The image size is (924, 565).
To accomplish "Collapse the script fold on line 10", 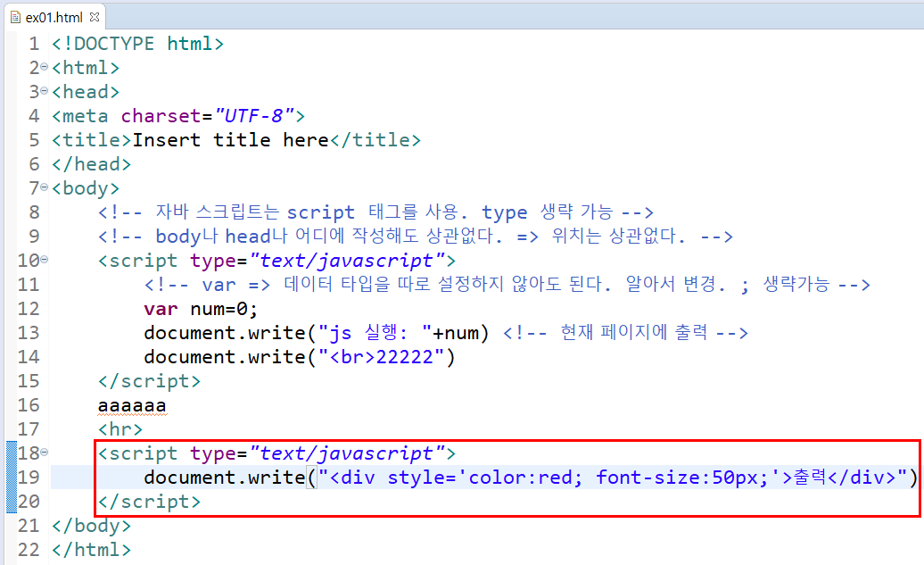I will pyautogui.click(x=45, y=260).
